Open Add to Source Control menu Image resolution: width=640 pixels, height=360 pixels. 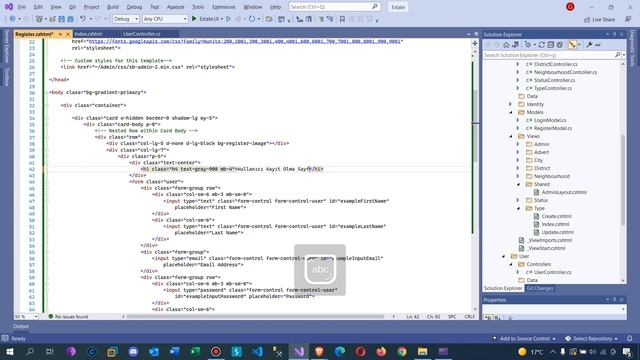pos(524,338)
